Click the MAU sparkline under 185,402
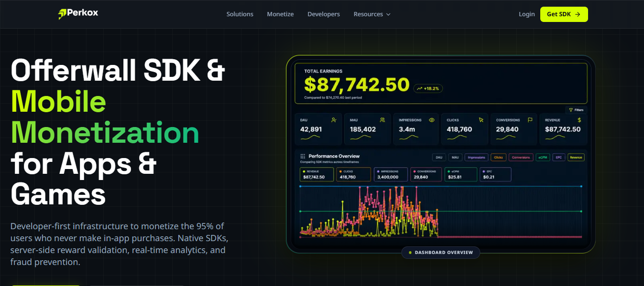Screen dimensions: 644x286 click(x=360, y=138)
